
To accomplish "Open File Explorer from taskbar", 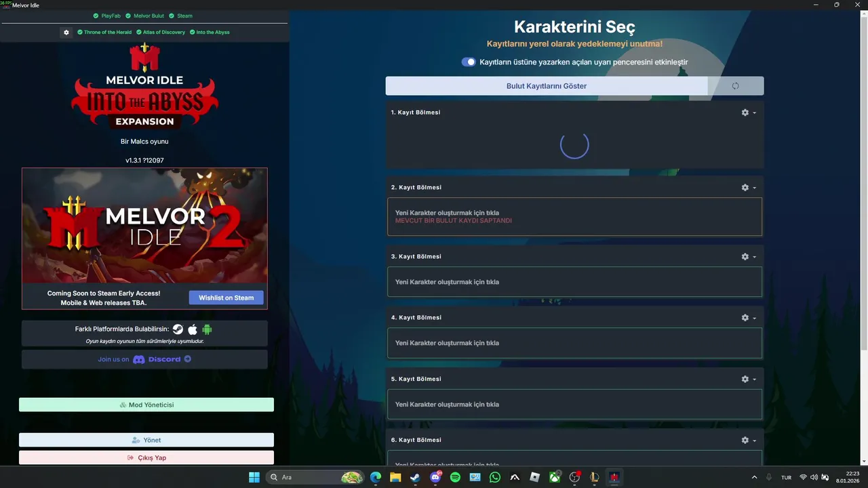I will click(x=395, y=477).
